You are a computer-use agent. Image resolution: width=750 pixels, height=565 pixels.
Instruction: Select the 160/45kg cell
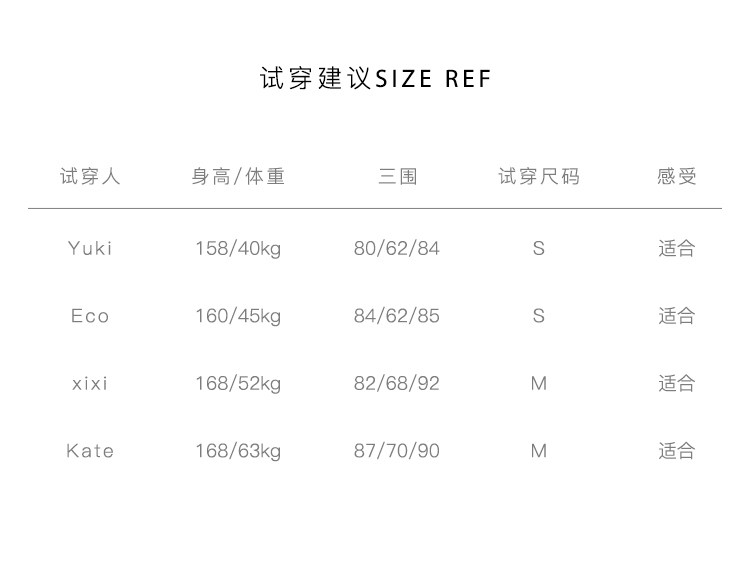(238, 316)
